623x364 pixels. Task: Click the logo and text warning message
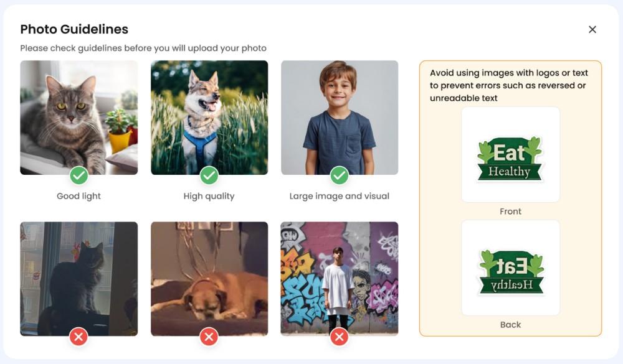pos(508,85)
